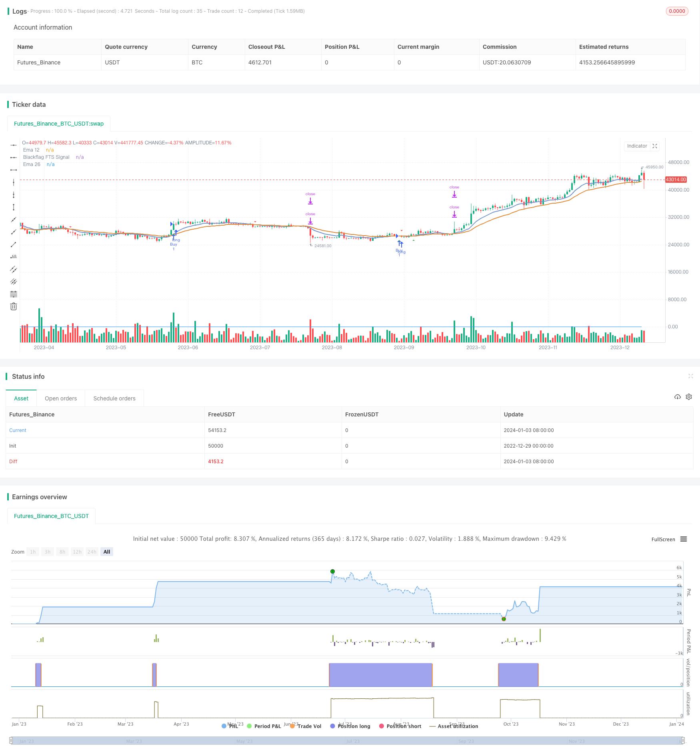700x756 pixels.
Task: Open the earnings chart hamburger menu
Action: (x=684, y=539)
